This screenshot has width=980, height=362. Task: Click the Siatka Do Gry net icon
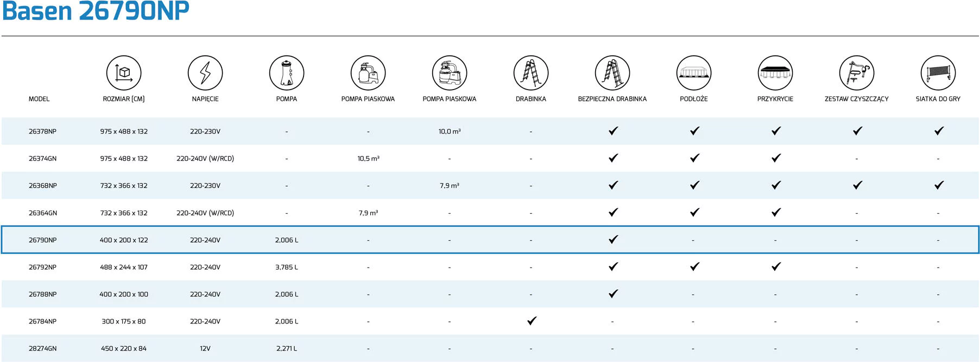938,73
